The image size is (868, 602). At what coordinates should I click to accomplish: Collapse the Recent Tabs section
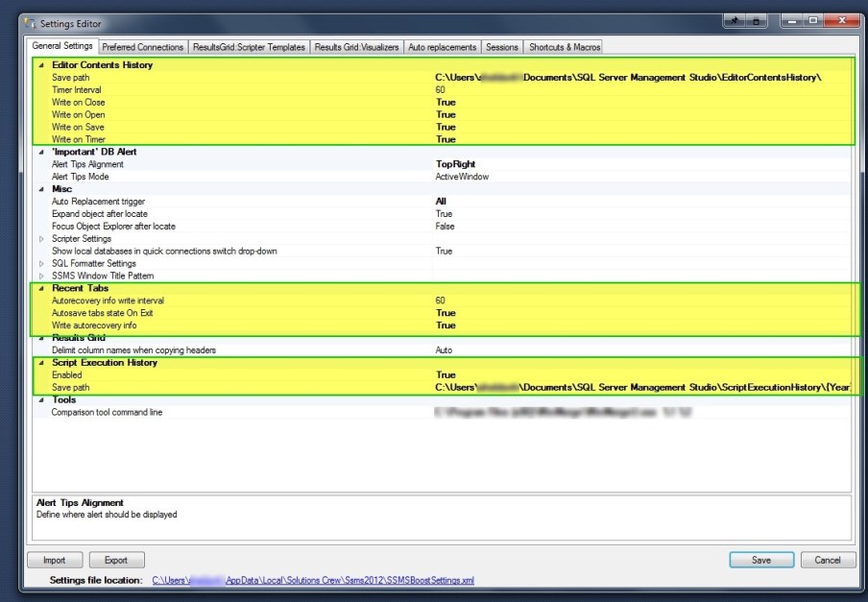40,288
